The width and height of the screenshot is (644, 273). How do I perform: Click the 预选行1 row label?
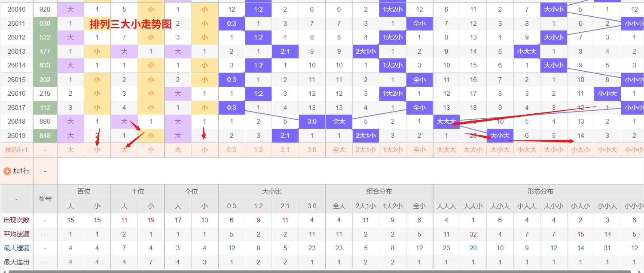tap(17, 150)
